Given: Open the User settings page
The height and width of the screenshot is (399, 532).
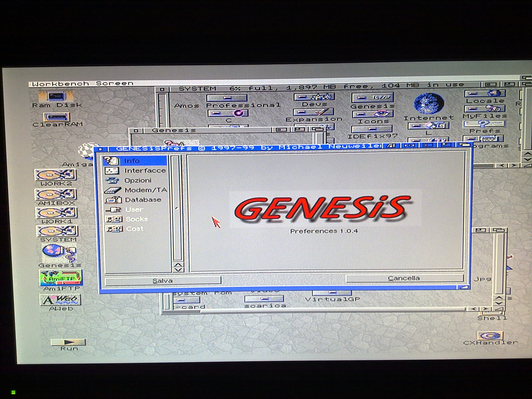Looking at the screenshot, I should [x=134, y=210].
